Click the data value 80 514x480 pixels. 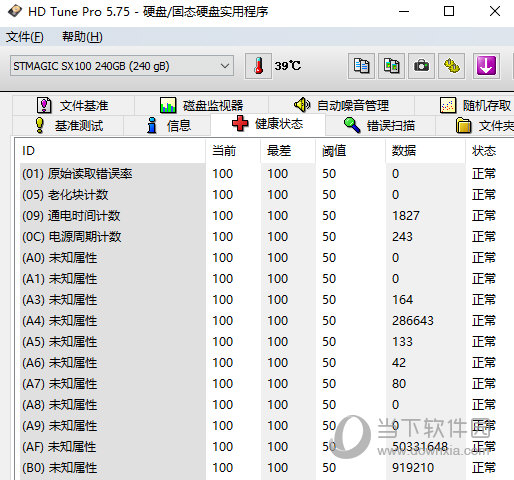tap(399, 384)
